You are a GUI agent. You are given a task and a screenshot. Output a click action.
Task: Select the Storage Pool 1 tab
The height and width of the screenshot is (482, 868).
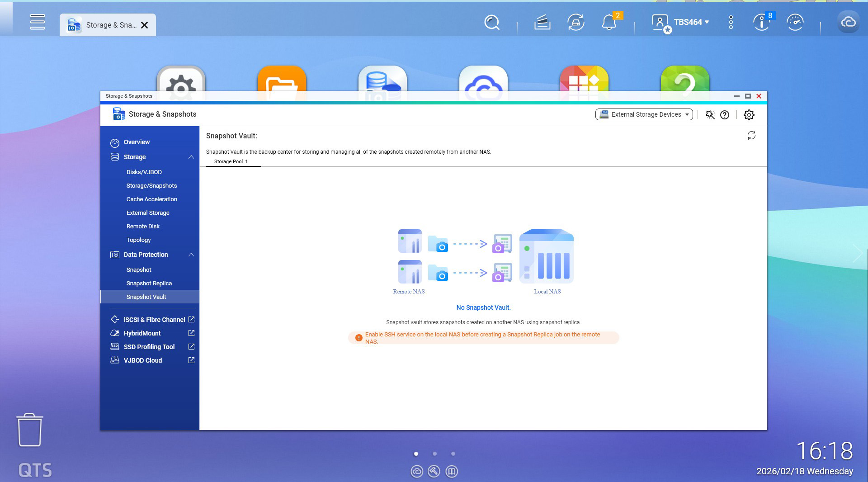coord(231,161)
